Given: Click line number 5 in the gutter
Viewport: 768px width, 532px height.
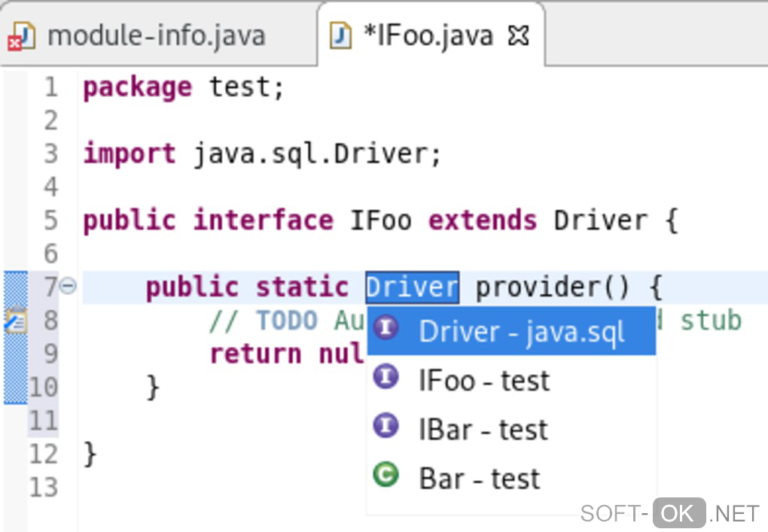Looking at the screenshot, I should pos(50,220).
